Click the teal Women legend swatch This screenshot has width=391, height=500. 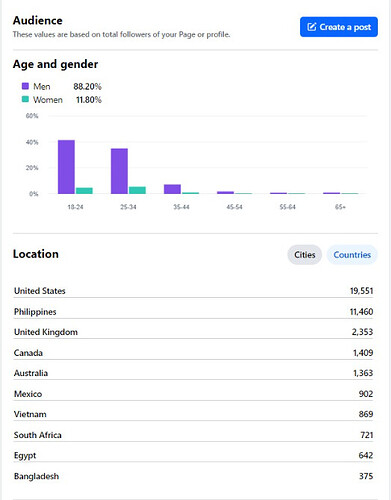click(x=25, y=99)
